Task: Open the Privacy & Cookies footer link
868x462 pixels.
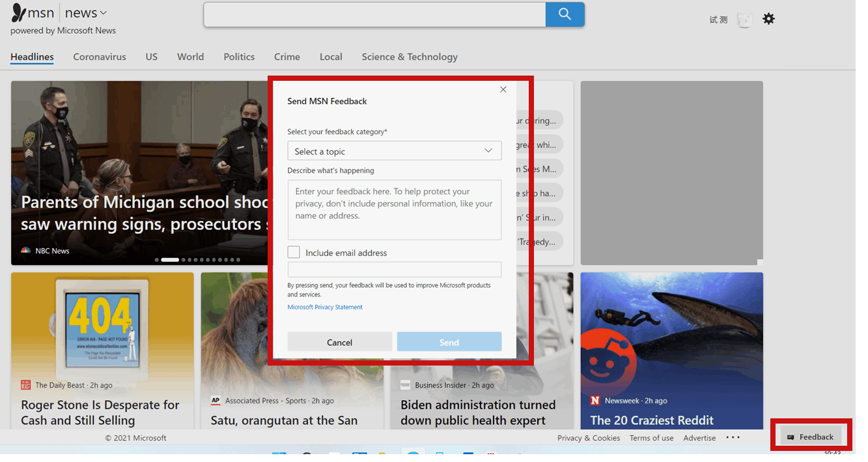Action: tap(589, 438)
